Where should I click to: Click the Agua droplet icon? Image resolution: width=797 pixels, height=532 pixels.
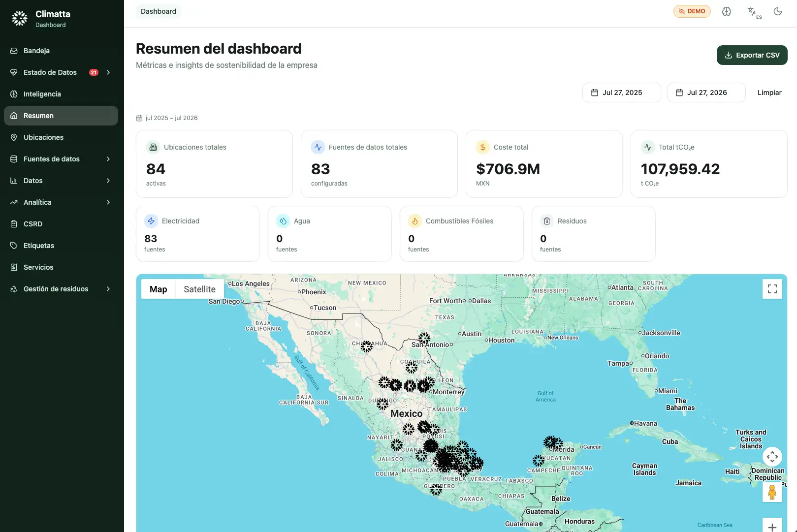283,221
